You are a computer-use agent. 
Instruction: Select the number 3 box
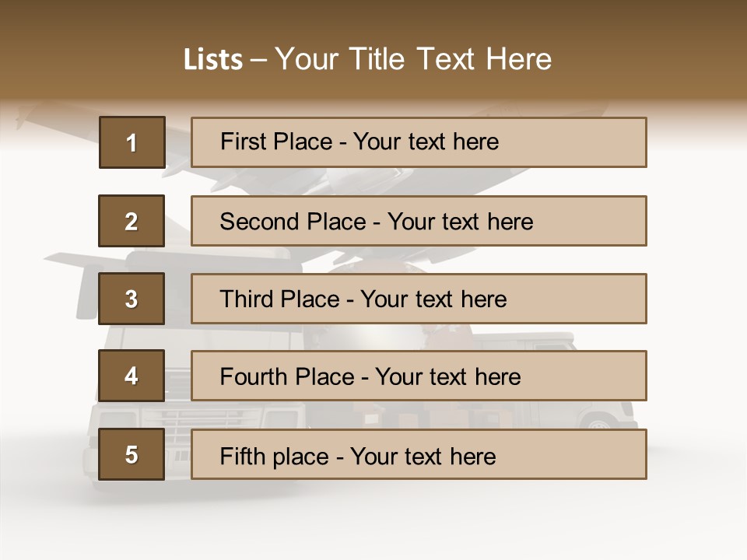click(x=132, y=299)
